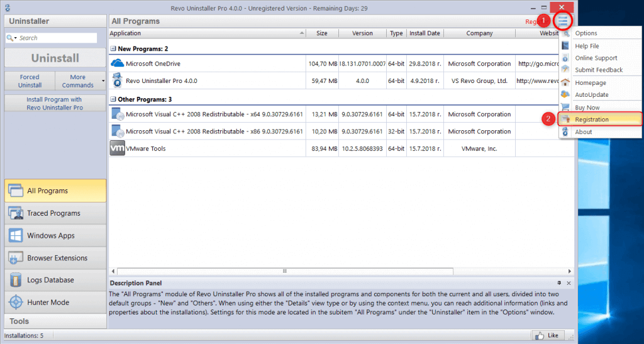Click the horizontal scrollbar of program list
The image size is (644, 344).
click(x=340, y=271)
